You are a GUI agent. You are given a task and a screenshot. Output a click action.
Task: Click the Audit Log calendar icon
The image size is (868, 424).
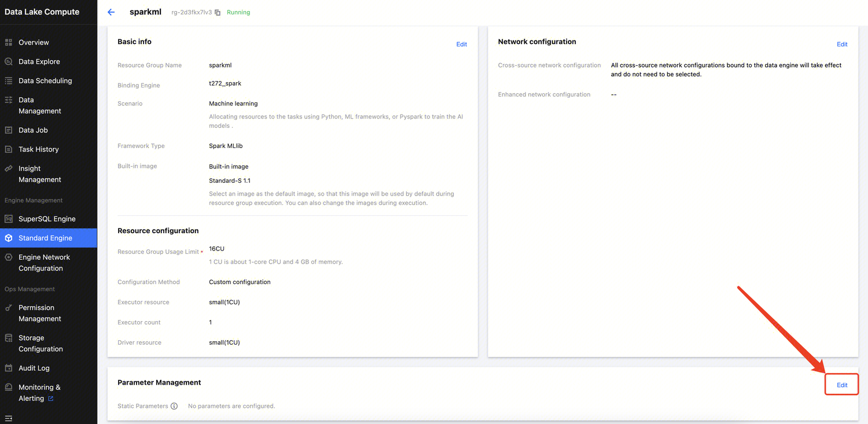[x=9, y=368]
